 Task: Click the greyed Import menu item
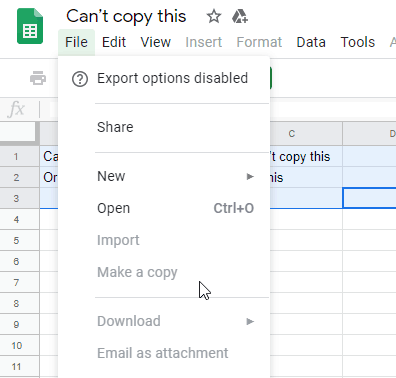pyautogui.click(x=164, y=240)
